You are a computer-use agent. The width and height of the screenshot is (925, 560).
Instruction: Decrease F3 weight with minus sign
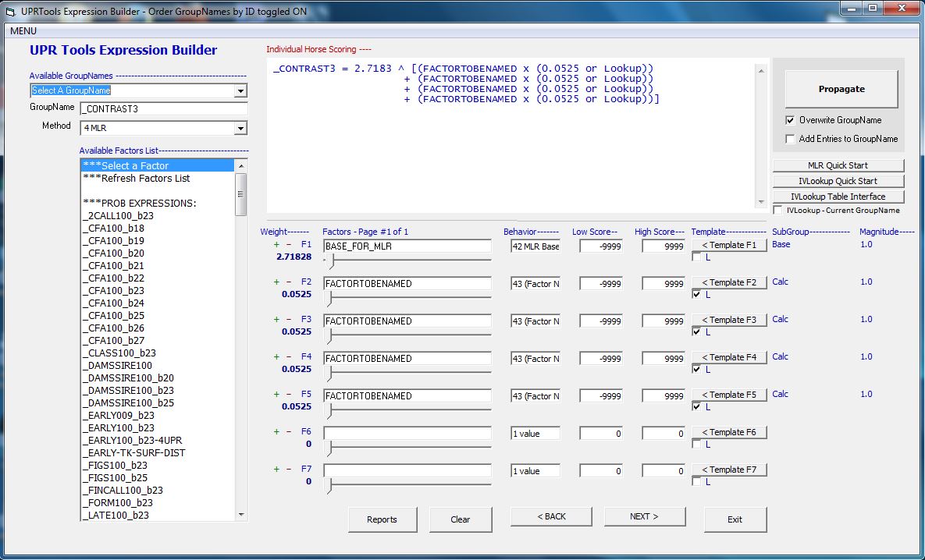(289, 320)
